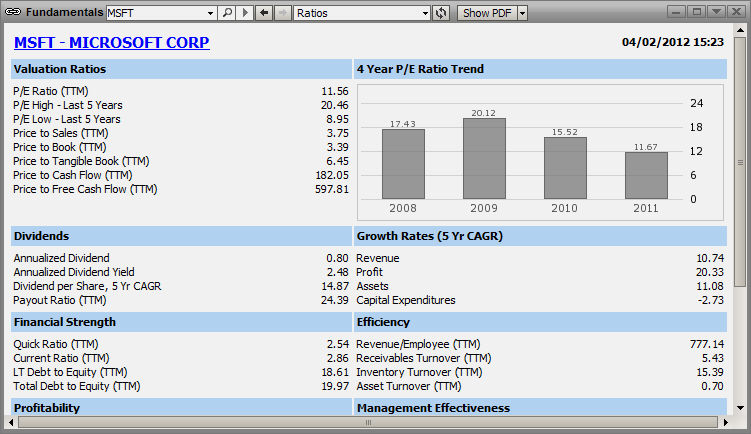This screenshot has width=751, height=434.
Task: Click the play arrow icon beside the search
Action: tap(245, 13)
